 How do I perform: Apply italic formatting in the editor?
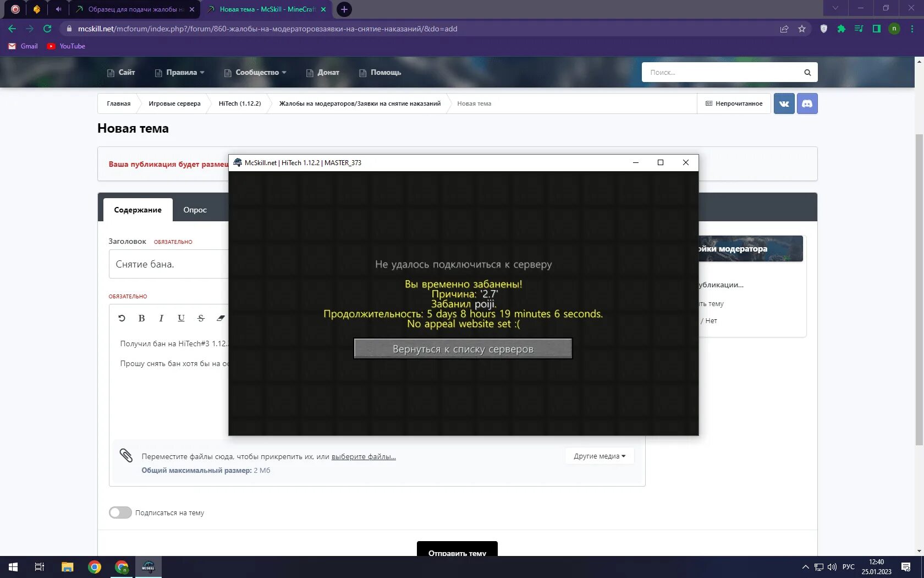point(161,318)
